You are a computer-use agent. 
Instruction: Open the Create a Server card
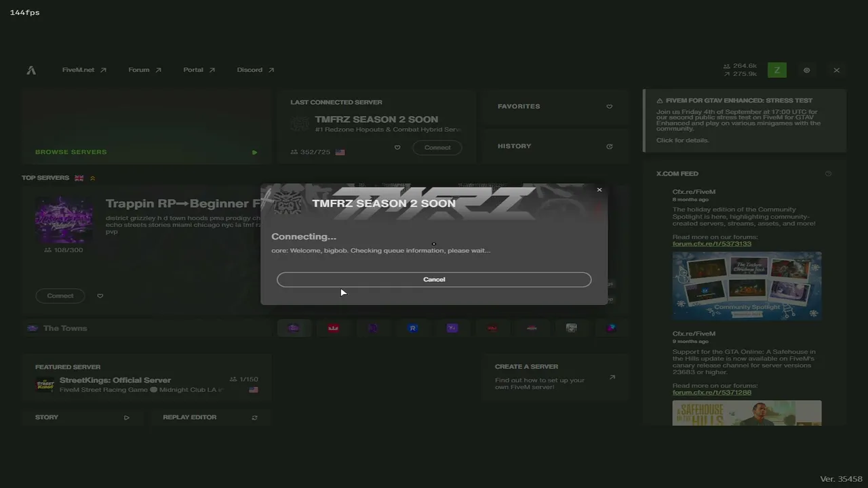pos(555,376)
